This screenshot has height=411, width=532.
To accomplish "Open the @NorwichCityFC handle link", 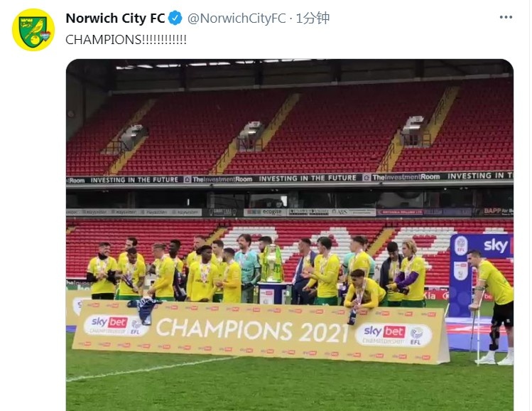I will coord(237,18).
